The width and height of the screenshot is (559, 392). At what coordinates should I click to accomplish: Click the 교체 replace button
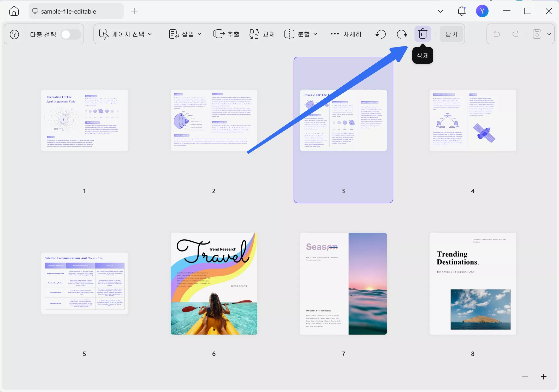click(262, 34)
